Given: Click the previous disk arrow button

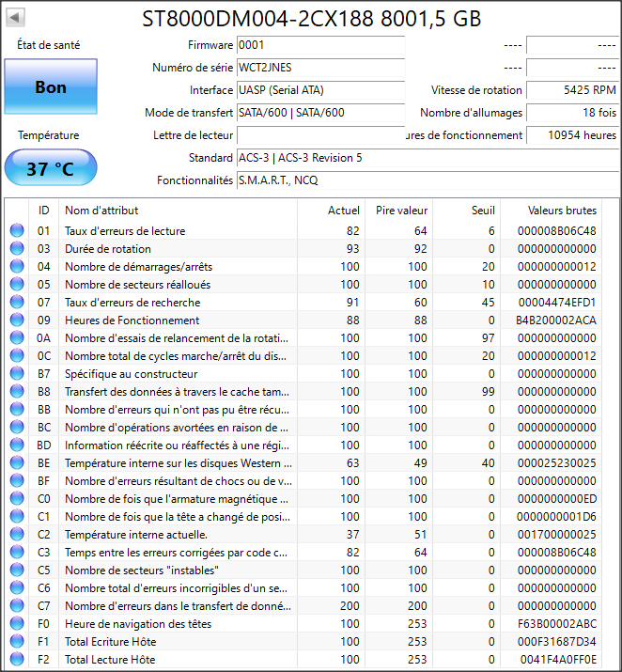Looking at the screenshot, I should coord(15,18).
